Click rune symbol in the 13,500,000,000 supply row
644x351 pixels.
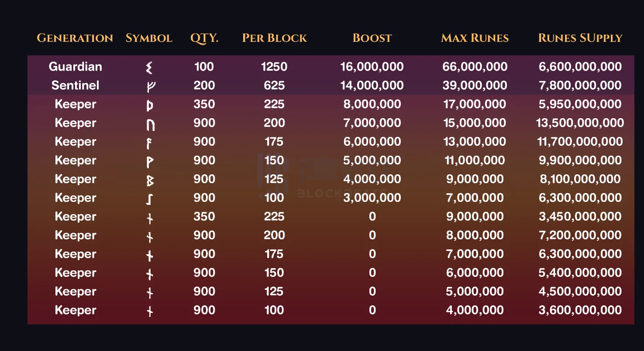[x=149, y=124]
